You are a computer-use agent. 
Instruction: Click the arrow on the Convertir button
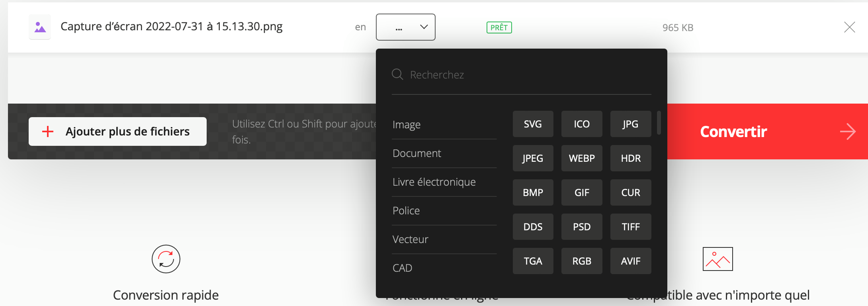pos(848,131)
